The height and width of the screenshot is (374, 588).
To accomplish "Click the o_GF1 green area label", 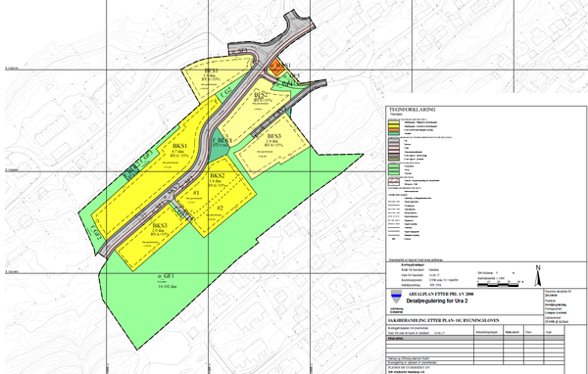I will pos(167,276).
